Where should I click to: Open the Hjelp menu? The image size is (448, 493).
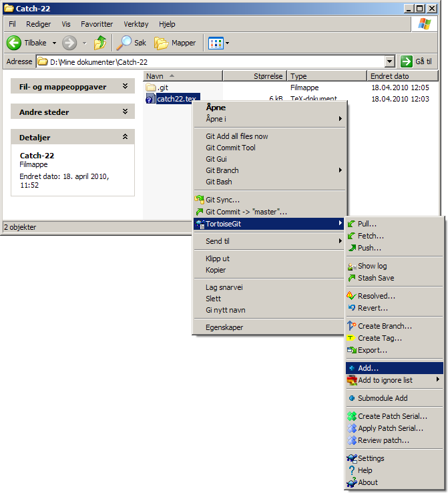pyautogui.click(x=167, y=24)
